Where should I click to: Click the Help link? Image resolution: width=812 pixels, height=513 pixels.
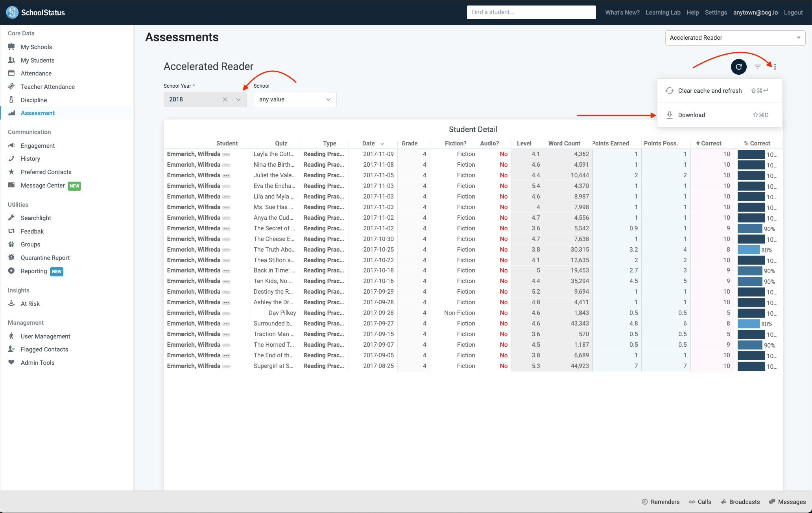(x=692, y=13)
